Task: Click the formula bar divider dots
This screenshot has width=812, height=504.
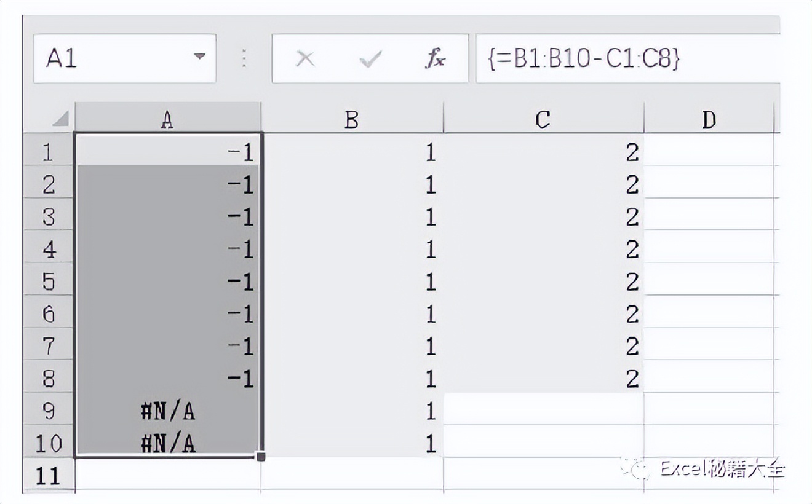Action: 244,59
